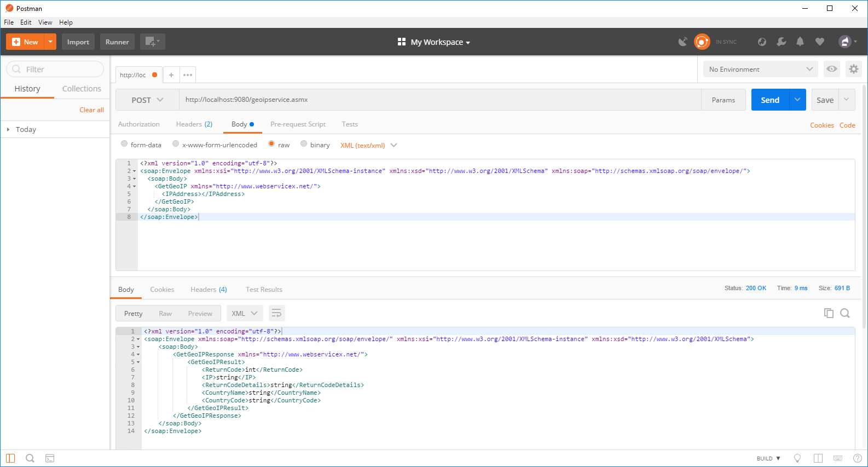Add a new request tab with plus
Viewport: 868px width, 467px height.
(x=171, y=75)
